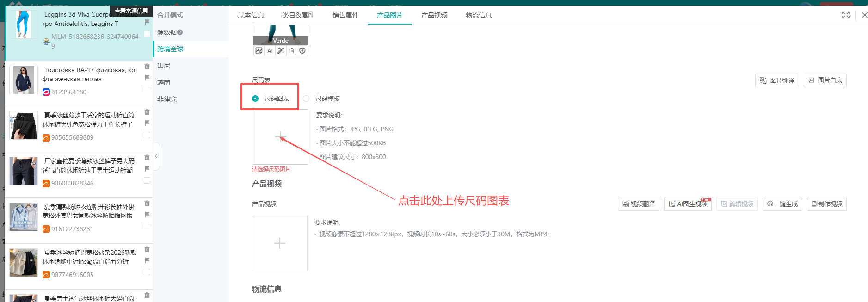The width and height of the screenshot is (868, 302).
Task: Collapse the product list panel with arrow handle
Action: tap(156, 156)
